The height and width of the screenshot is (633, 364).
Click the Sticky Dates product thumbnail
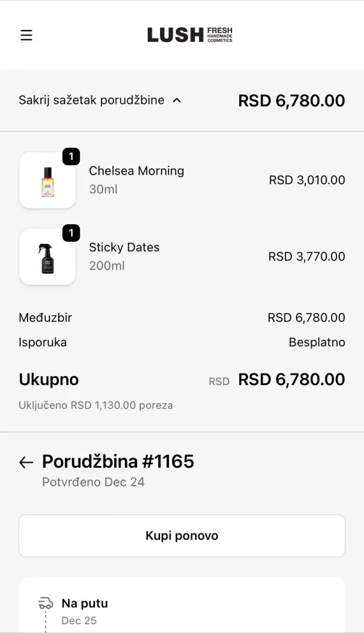pos(47,256)
